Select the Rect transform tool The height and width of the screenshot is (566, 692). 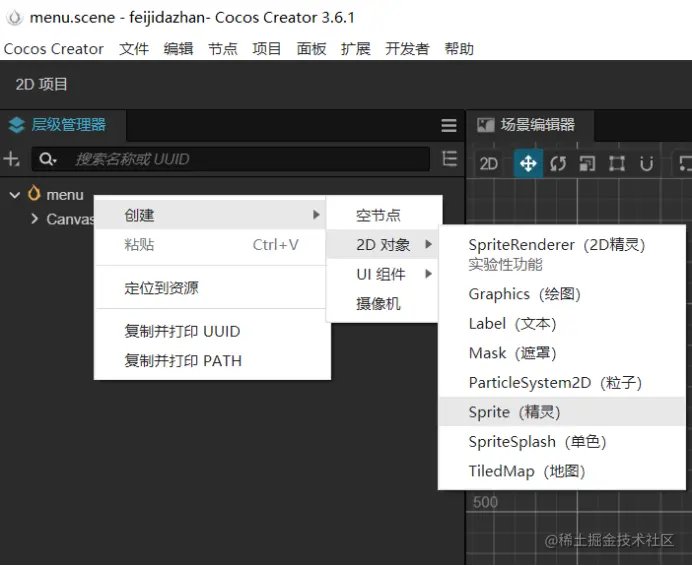coord(617,164)
